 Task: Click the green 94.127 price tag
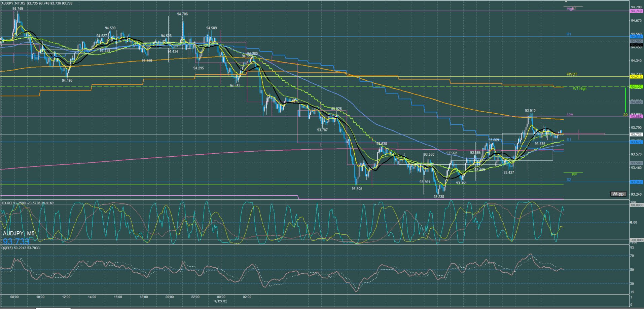click(636, 87)
